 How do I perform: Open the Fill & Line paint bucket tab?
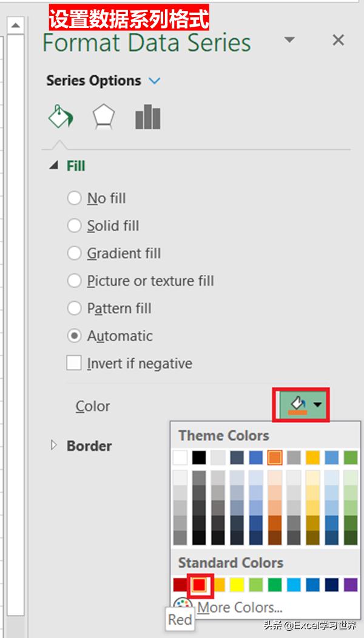[x=61, y=117]
